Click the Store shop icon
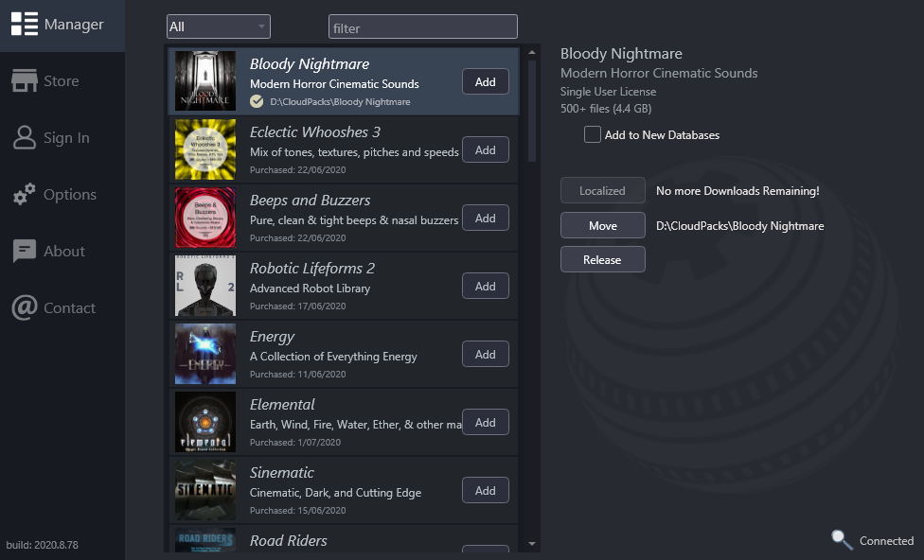 coord(25,80)
